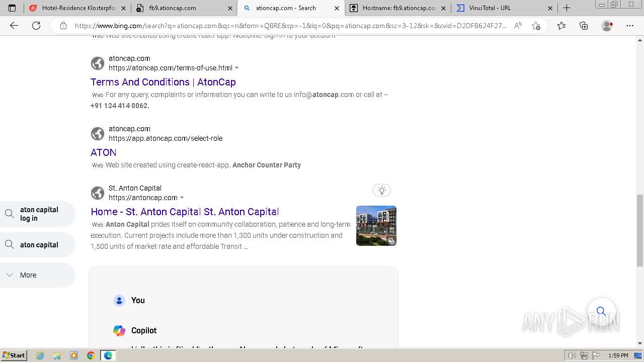The height and width of the screenshot is (362, 644).
Task: Launch Internet Explorer from taskbar
Action: [40, 355]
